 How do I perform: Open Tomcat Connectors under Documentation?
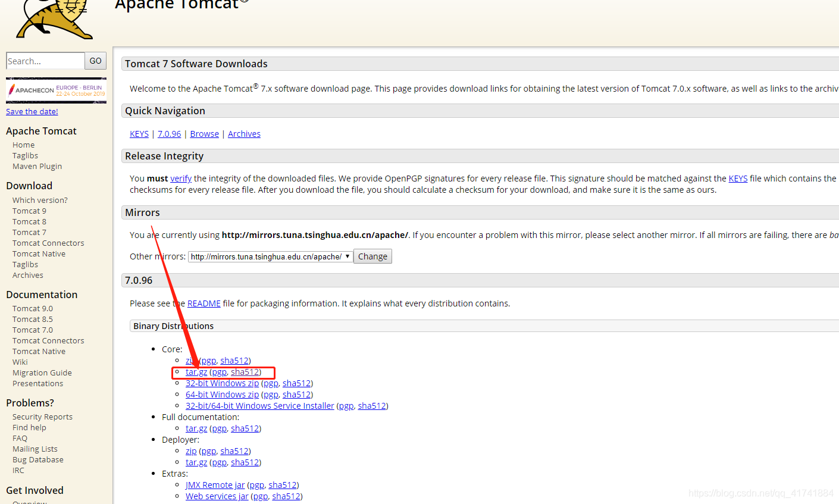48,340
